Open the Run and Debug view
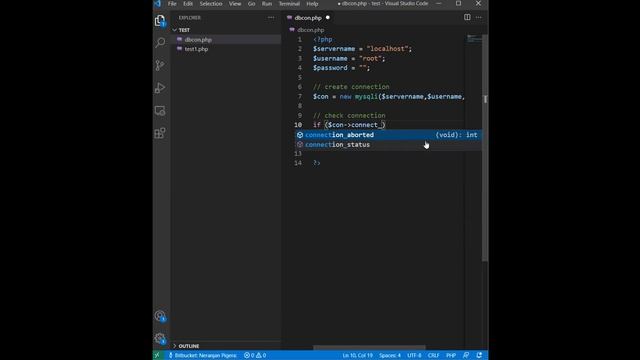640x360 pixels. click(160, 88)
